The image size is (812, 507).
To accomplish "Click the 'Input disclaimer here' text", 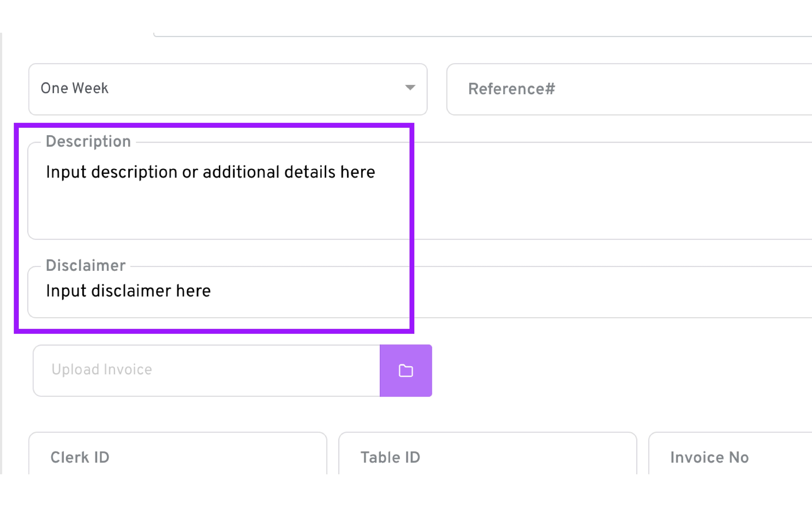I will 128,291.
